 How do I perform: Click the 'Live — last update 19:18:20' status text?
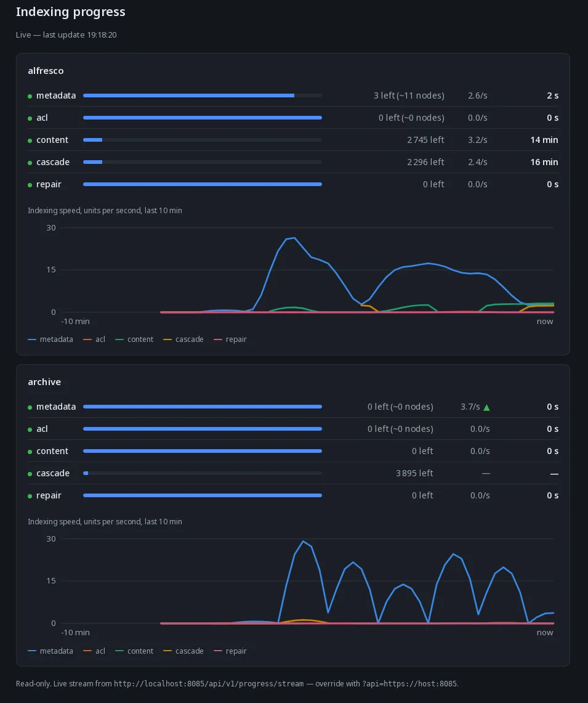click(66, 35)
